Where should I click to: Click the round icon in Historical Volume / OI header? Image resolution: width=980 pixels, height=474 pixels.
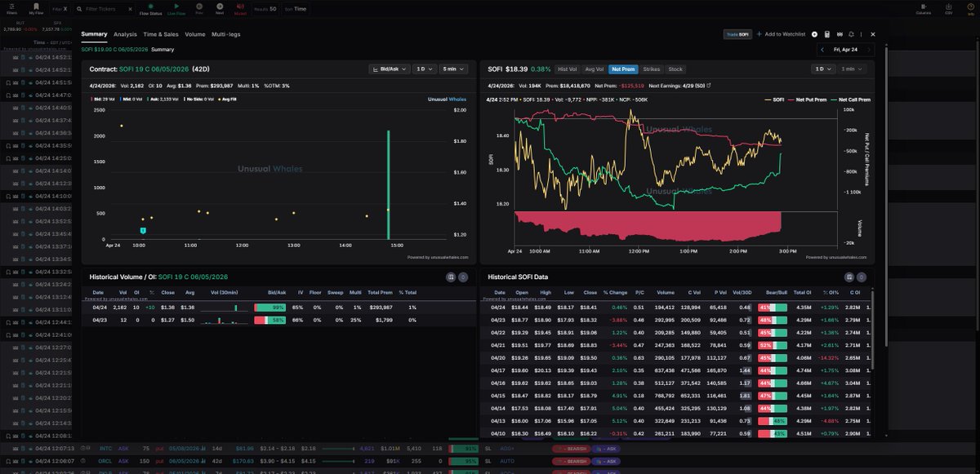coord(462,277)
